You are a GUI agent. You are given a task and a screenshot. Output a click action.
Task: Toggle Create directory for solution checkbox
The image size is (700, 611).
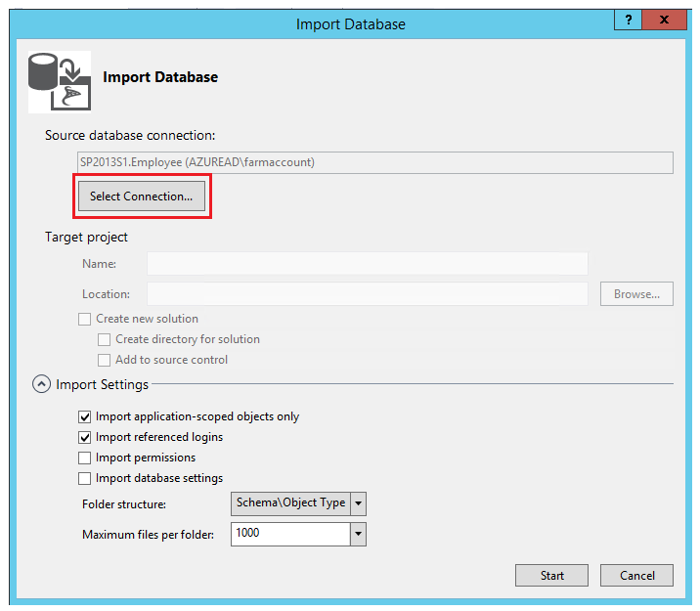(104, 339)
